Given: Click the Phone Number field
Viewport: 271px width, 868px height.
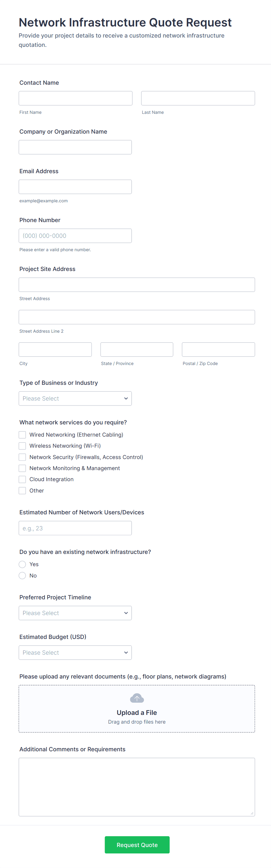Looking at the screenshot, I should pos(75,236).
